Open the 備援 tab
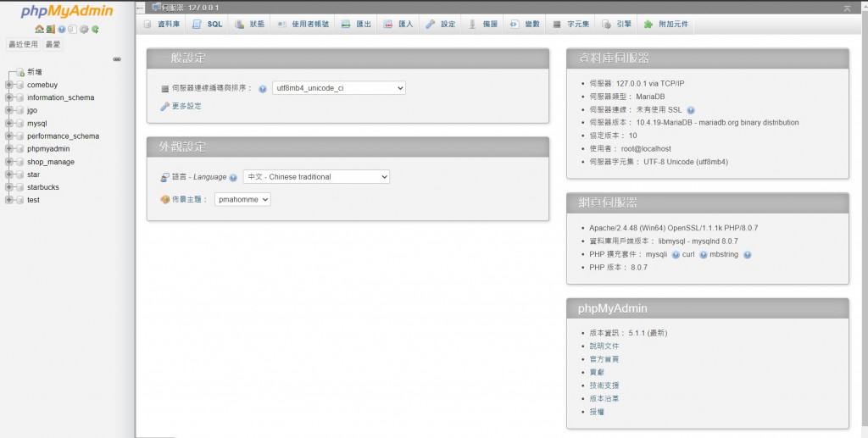The width and height of the screenshot is (868, 438). pos(483,25)
